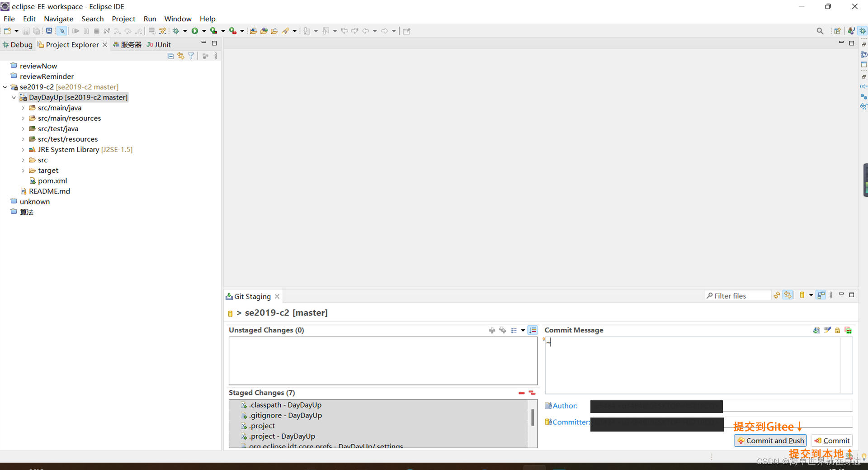Toggle Link with Editor in Project Explorer

180,56
